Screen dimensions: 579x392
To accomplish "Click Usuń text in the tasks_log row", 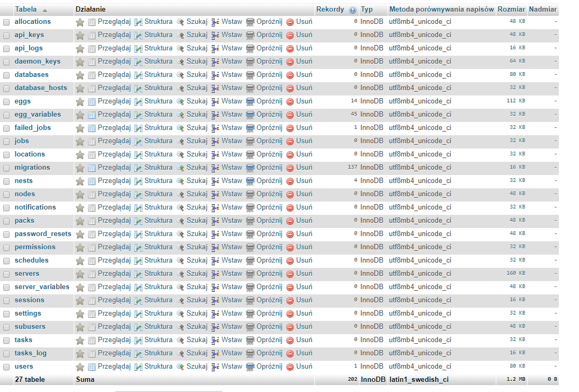I will 304,353.
